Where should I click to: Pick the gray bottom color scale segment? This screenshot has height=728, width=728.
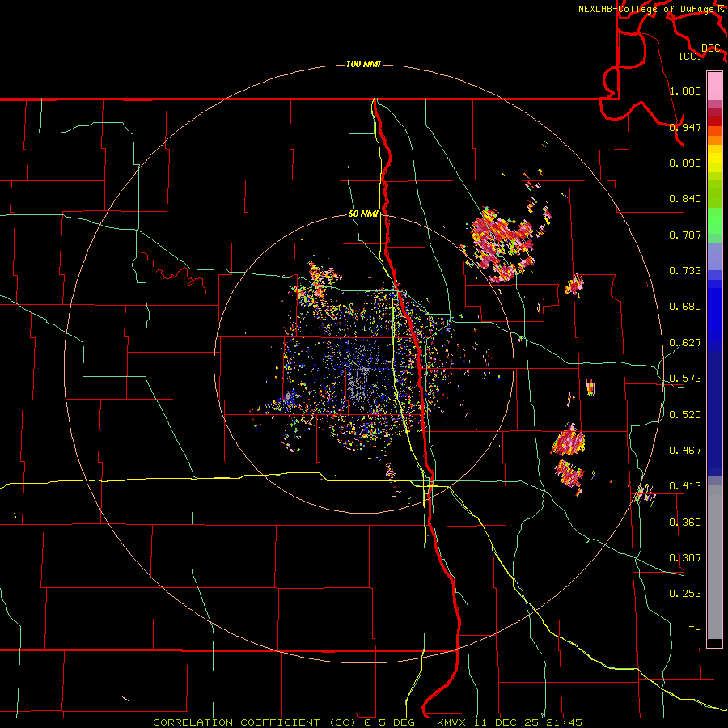click(714, 562)
